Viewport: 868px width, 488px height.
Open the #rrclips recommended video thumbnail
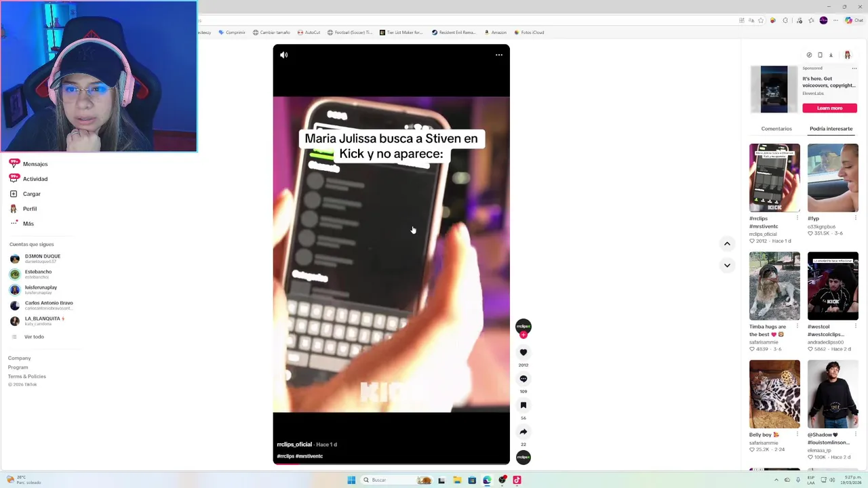774,178
